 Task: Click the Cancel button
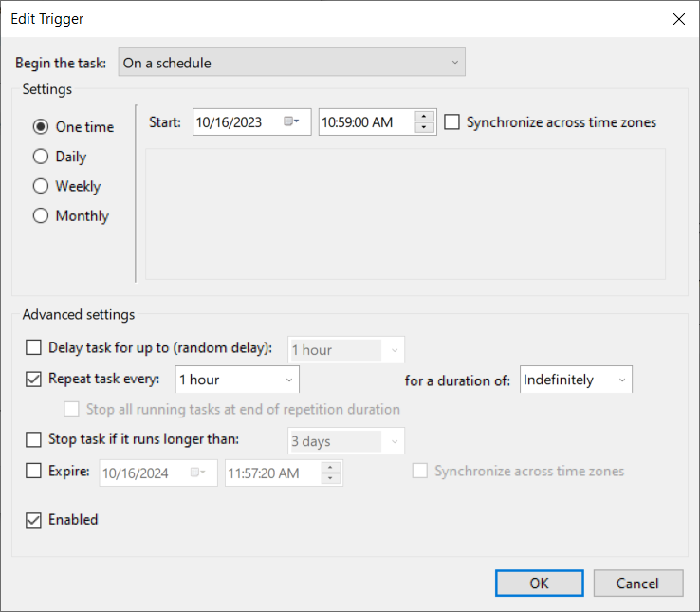[x=637, y=583]
